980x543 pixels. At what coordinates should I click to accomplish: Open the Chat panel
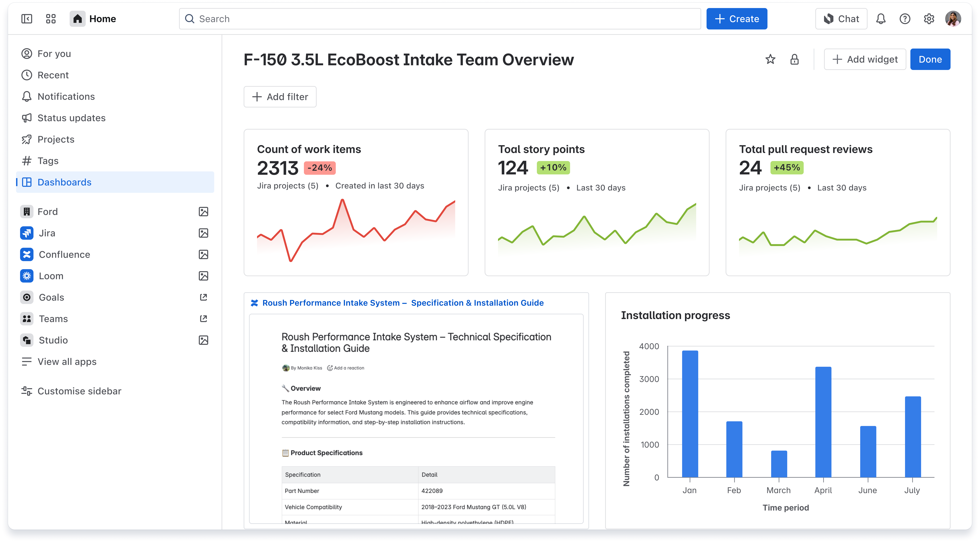841,19
